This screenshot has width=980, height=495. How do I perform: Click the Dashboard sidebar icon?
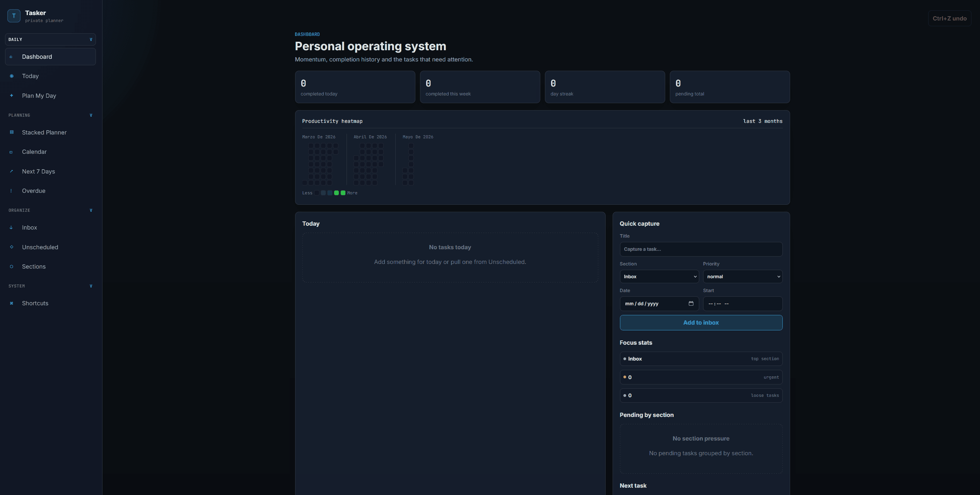coord(11,57)
